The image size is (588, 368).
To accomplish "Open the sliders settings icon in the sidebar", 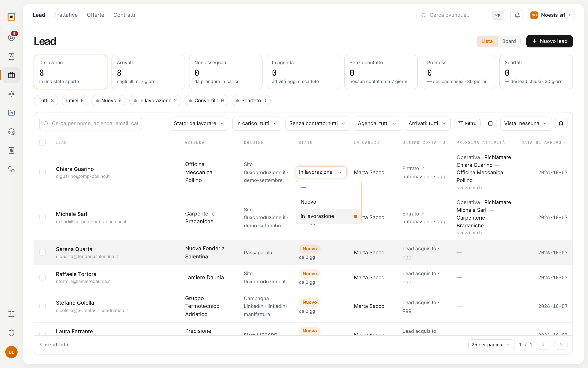I will point(11,314).
